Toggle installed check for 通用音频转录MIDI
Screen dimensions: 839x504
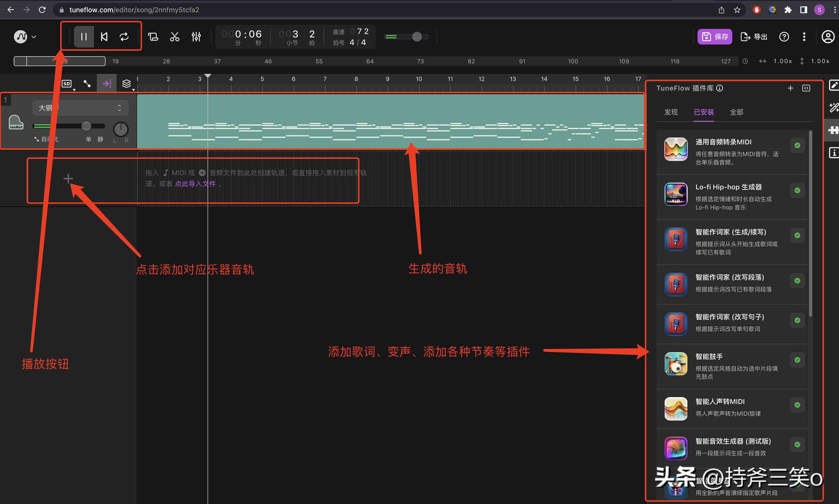(x=797, y=145)
